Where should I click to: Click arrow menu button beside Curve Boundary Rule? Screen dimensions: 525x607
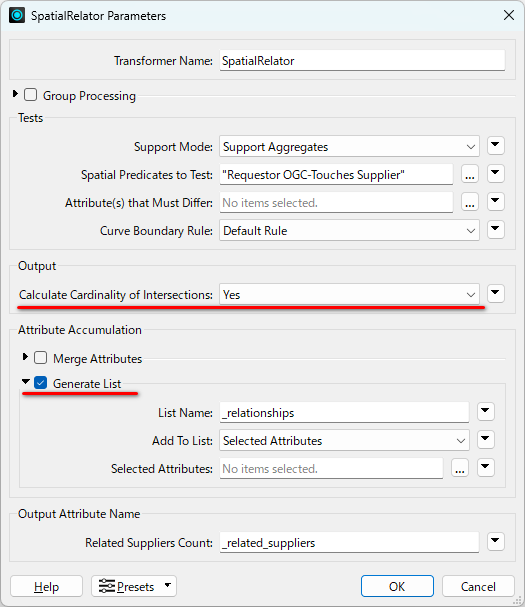[496, 230]
